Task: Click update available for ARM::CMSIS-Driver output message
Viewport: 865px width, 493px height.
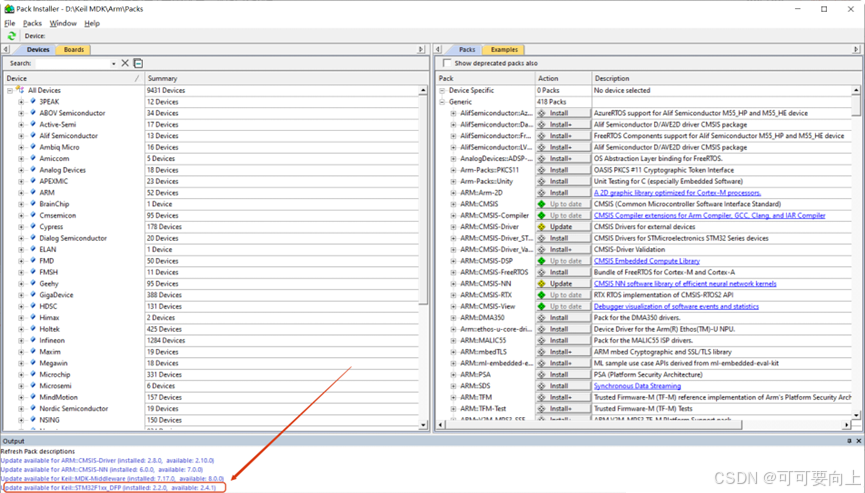Action: (108, 460)
